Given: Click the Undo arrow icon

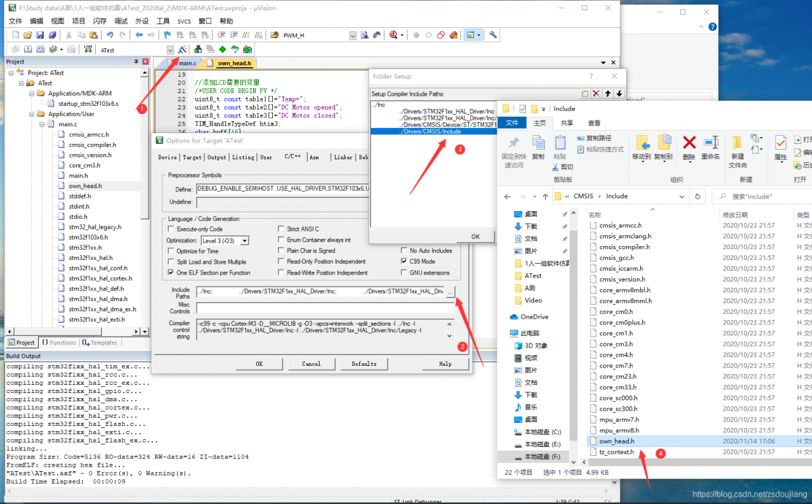Looking at the screenshot, I should tap(110, 35).
